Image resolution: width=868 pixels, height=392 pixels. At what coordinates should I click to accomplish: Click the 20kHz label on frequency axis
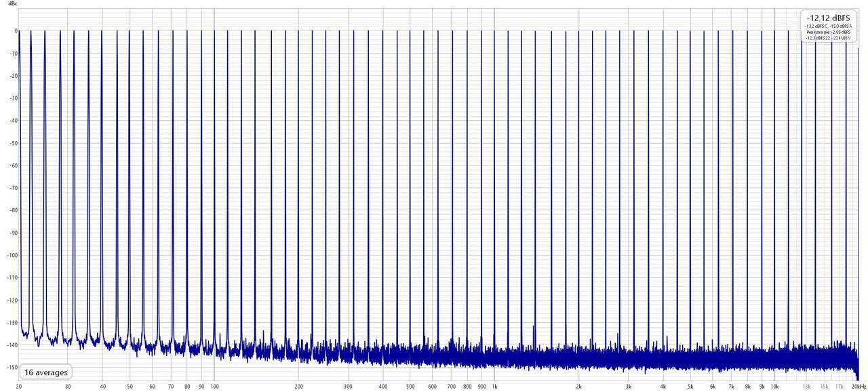pyautogui.click(x=859, y=386)
